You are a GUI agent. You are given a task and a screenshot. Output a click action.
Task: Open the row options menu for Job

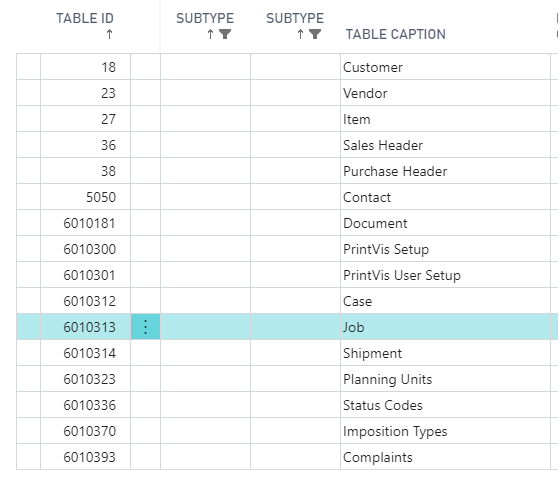coord(145,327)
